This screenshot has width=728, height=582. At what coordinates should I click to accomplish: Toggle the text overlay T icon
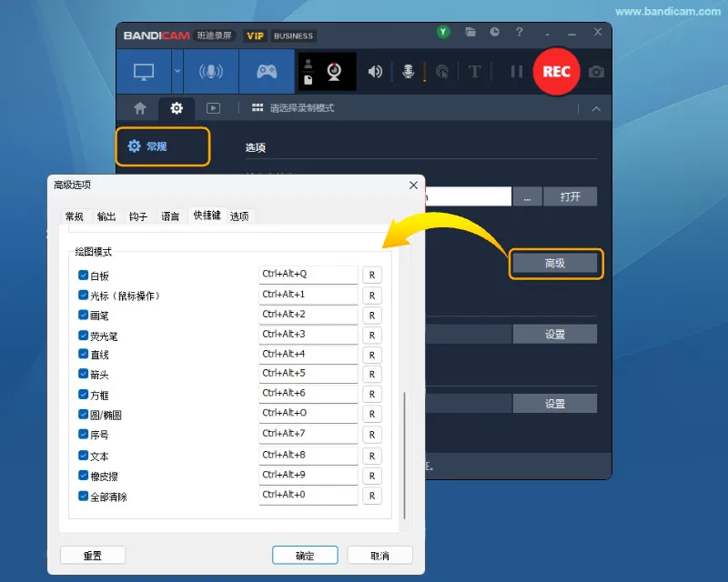[x=474, y=72]
